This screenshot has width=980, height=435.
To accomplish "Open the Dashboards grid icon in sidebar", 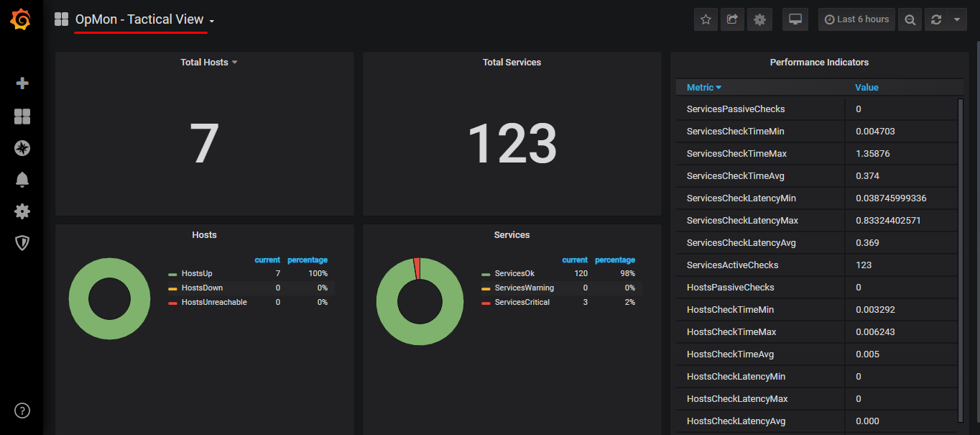I will [x=22, y=116].
